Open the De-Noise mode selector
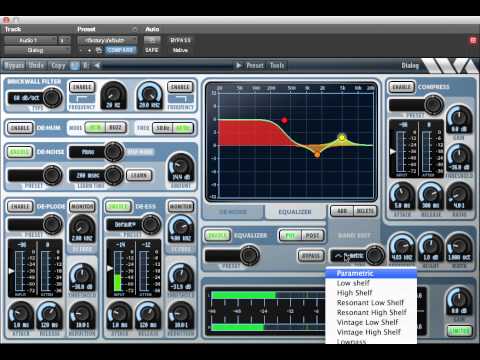Image resolution: width=480 pixels, height=360 pixels. pos(96,152)
